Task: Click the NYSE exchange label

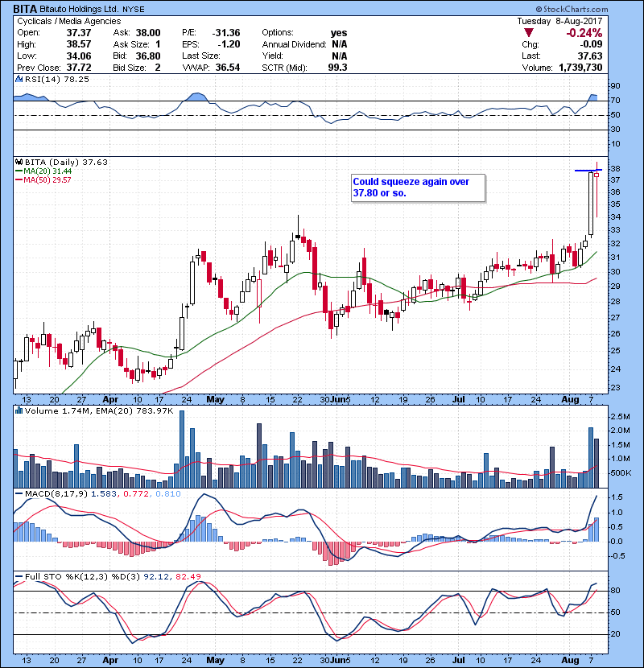Action: tap(134, 10)
